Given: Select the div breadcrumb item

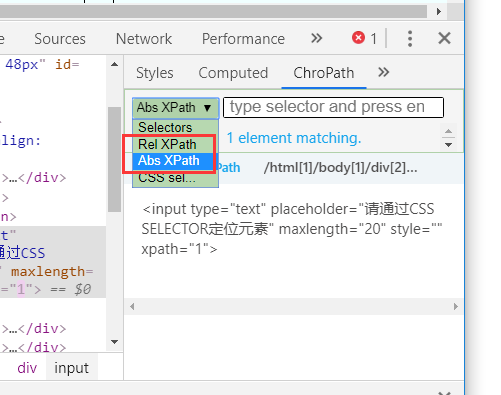Looking at the screenshot, I should pyautogui.click(x=27, y=368).
